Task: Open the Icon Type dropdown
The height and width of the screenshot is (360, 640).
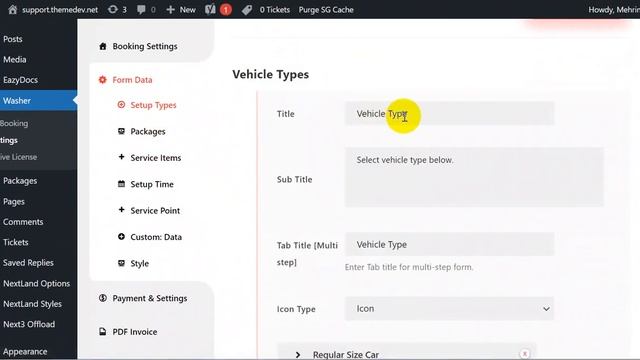Action: 449,309
